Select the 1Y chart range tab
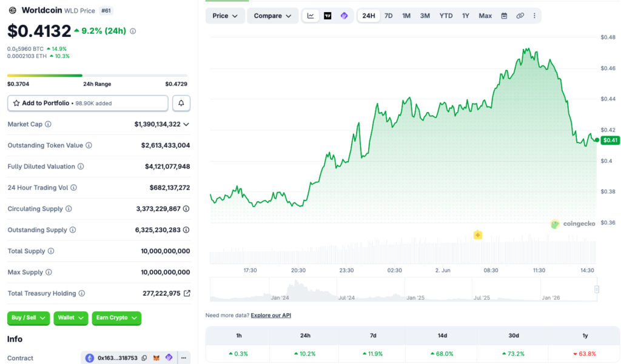 point(466,16)
